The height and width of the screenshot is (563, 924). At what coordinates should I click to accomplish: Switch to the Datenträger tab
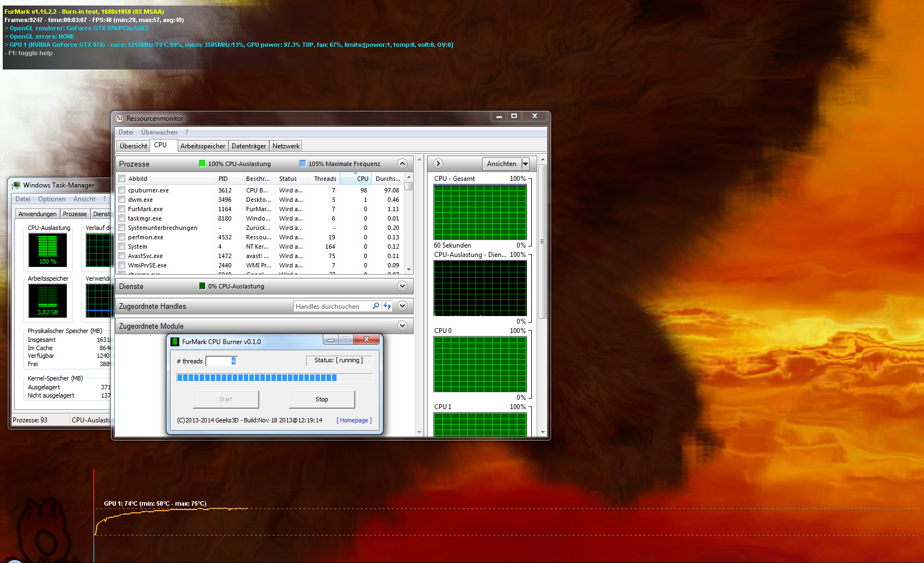click(x=249, y=146)
